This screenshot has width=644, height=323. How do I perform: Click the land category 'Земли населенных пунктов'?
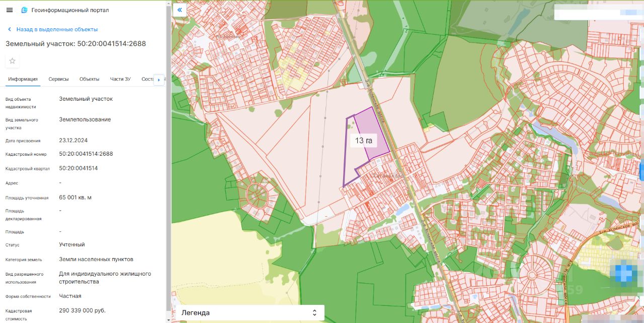pyautogui.click(x=96, y=259)
